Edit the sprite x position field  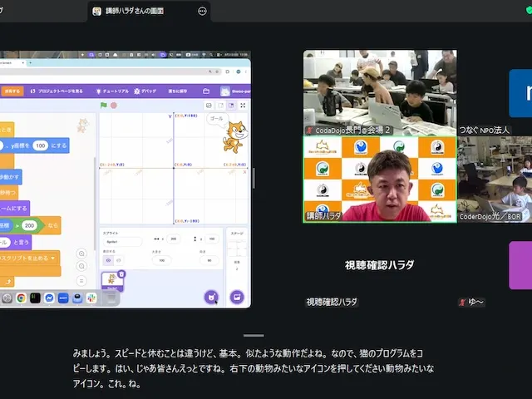pyautogui.click(x=174, y=239)
